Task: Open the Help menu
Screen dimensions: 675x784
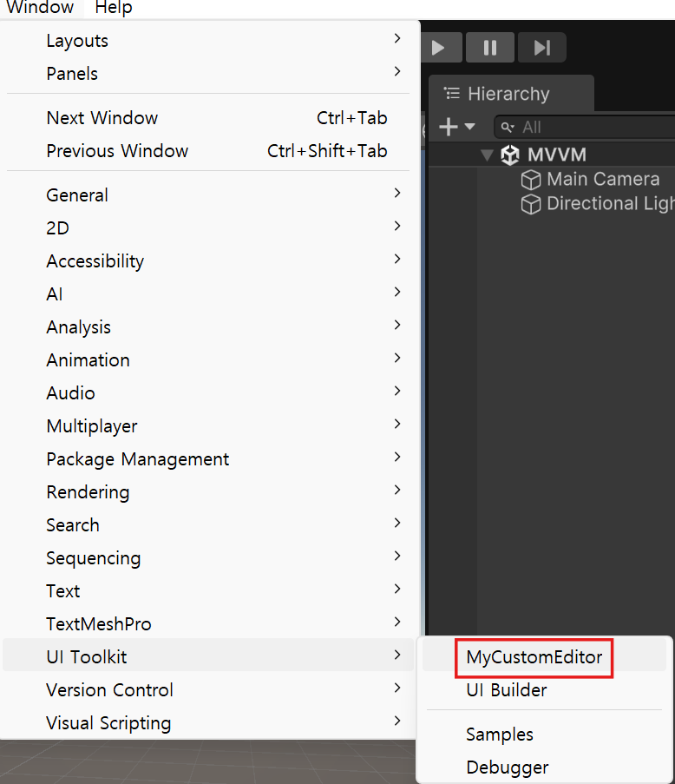Action: pos(114,8)
